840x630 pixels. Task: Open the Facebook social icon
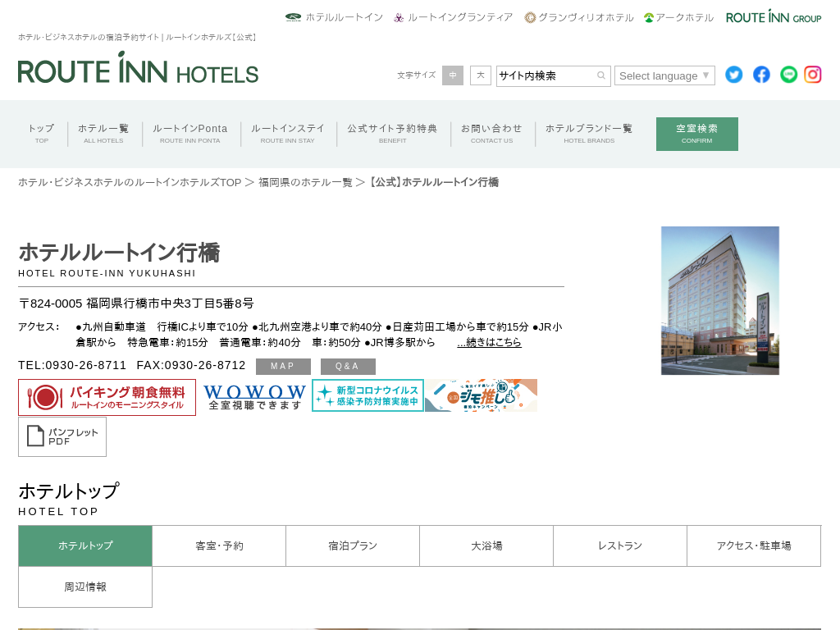point(761,75)
